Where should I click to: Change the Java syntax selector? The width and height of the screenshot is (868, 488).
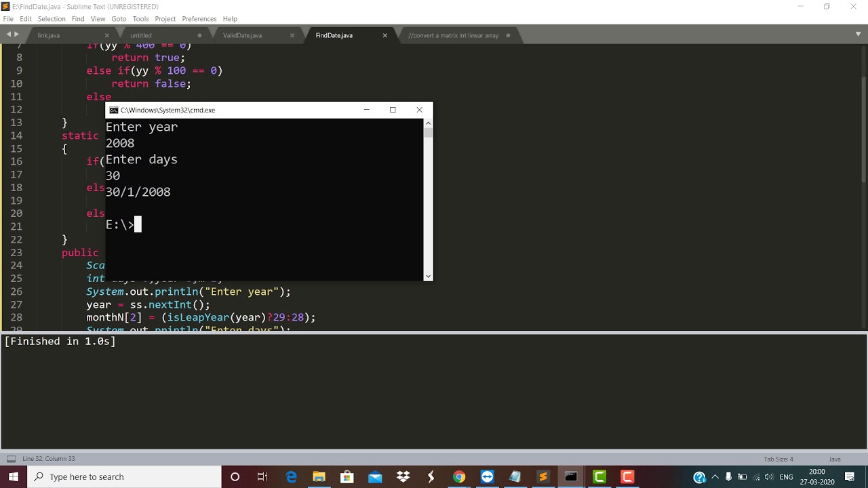(x=835, y=459)
